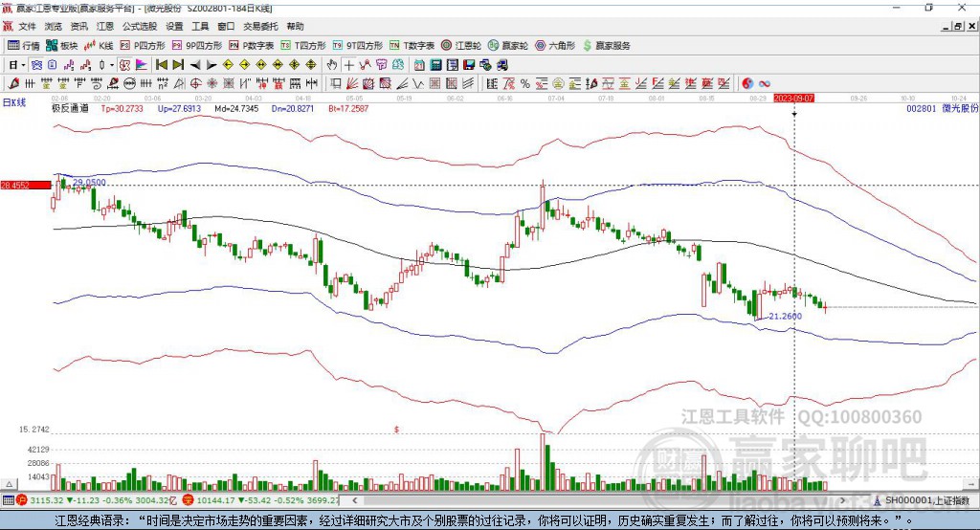Viewport: 980px width, 530px height.
Task: Step chart left with black left arrow
Action: (x=195, y=65)
